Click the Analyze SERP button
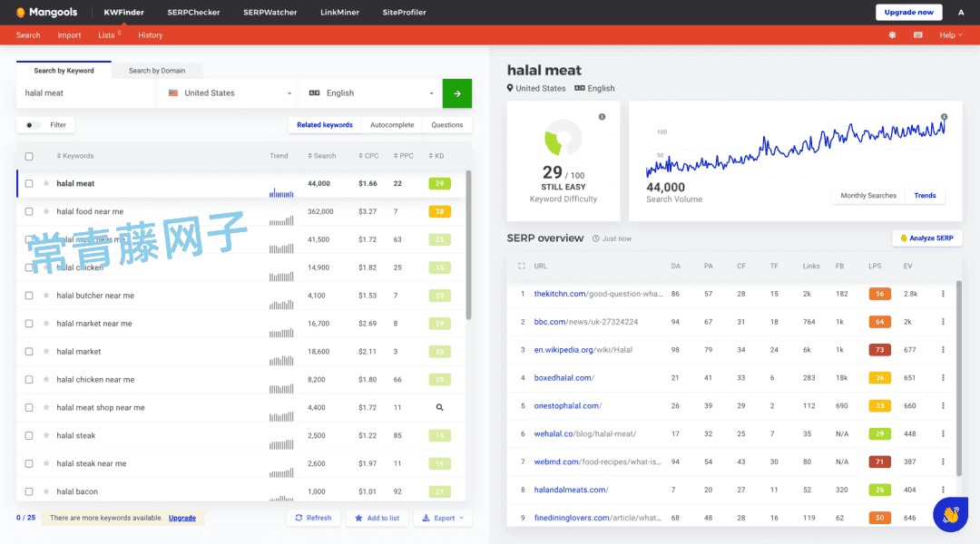Viewport: 980px width, 544px height. pyautogui.click(x=926, y=238)
